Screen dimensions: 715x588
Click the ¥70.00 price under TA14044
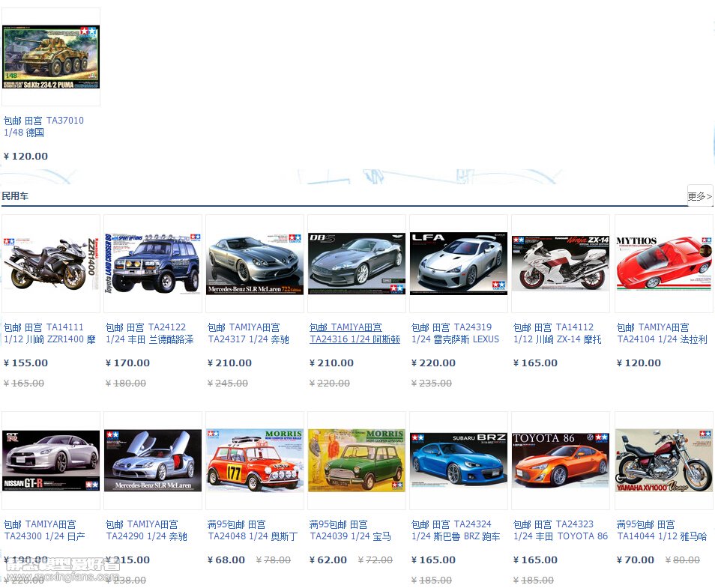pos(636,560)
